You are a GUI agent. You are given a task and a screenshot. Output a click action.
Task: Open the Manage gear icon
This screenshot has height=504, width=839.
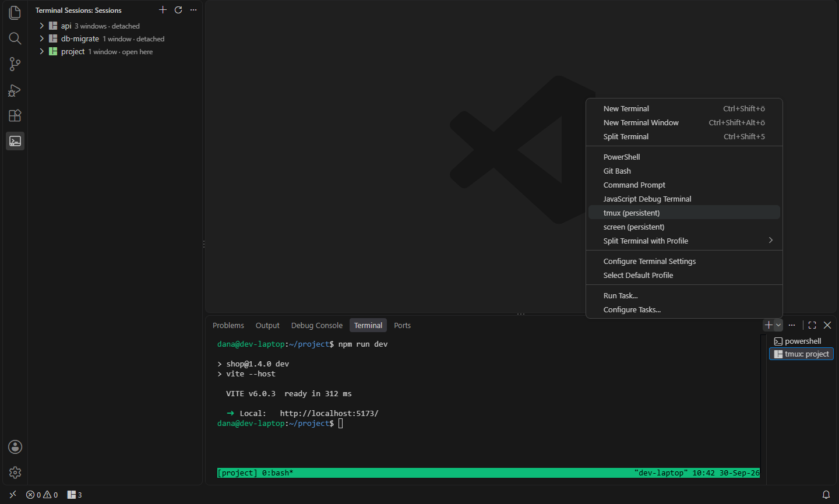[x=15, y=473]
